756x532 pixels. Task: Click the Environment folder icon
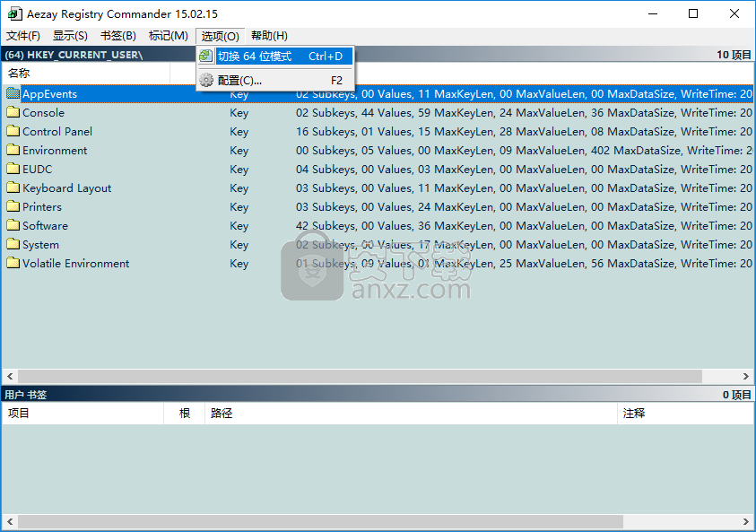click(13, 150)
